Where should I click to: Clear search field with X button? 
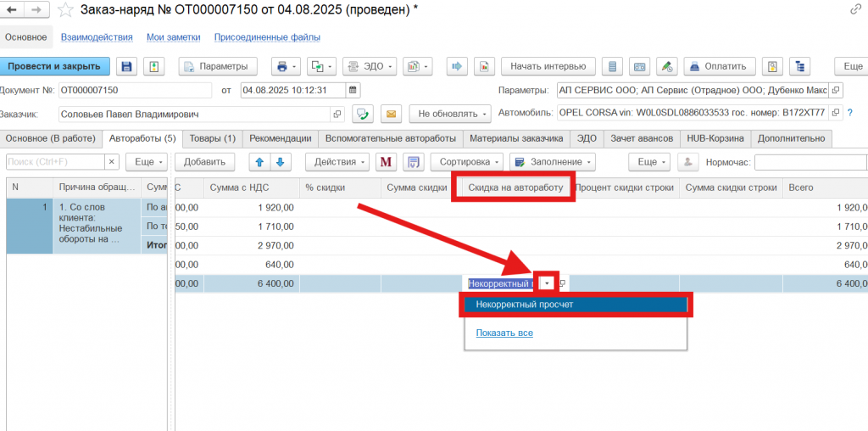coord(112,162)
